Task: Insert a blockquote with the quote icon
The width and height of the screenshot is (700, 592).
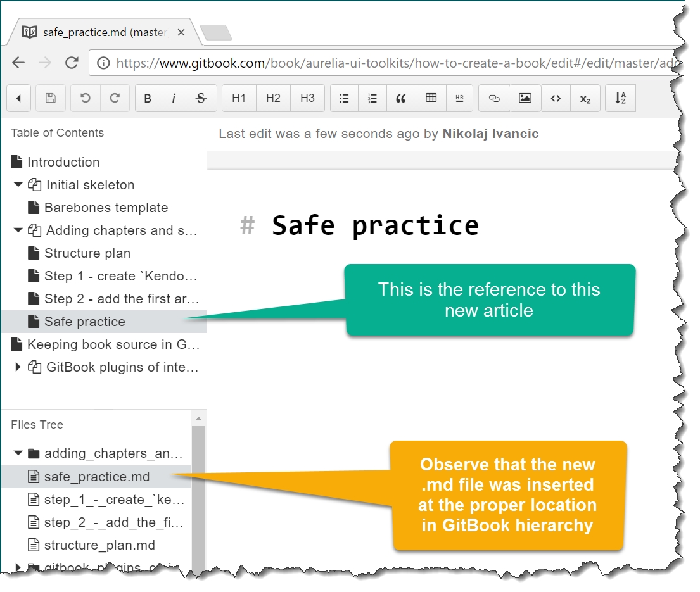Action: pyautogui.click(x=400, y=98)
